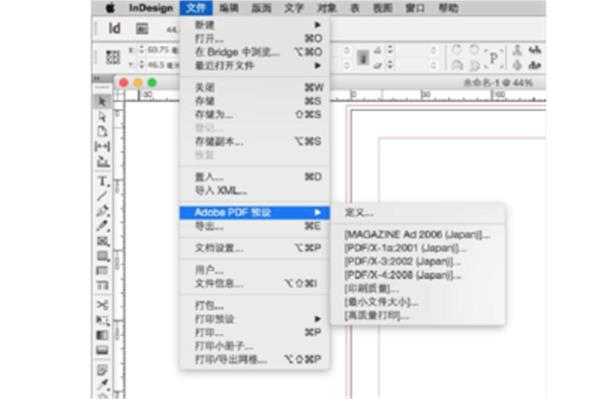Choose 定义... in PDF presets submenu
This screenshot has height=400, width=600.
[x=417, y=212]
